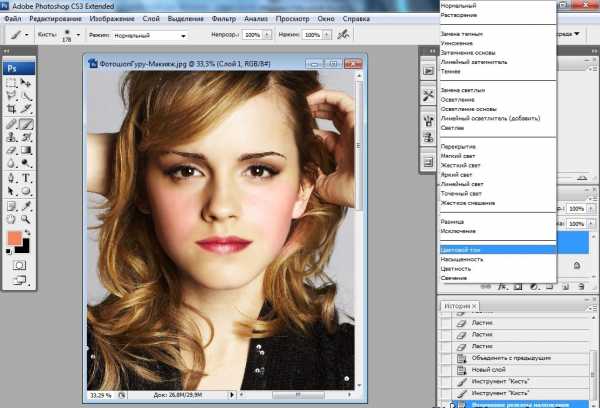Click the layer style fx icon
The image size is (600, 408).
click(x=502, y=286)
